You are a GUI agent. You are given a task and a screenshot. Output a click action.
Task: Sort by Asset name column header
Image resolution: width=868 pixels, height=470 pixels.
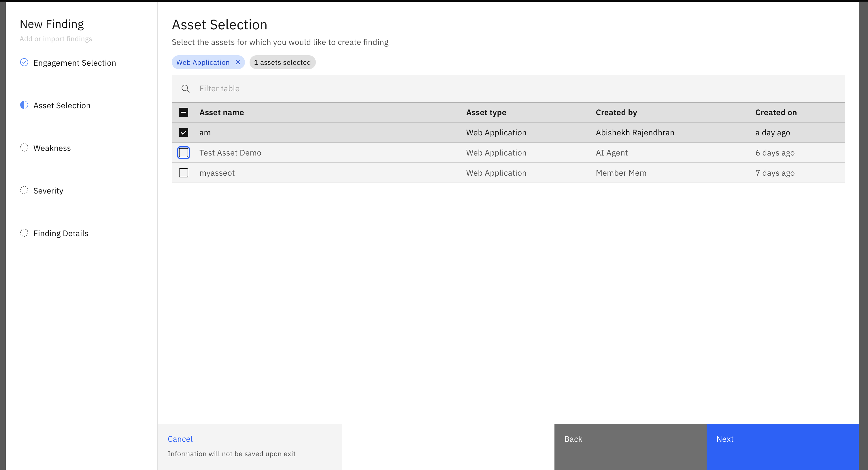click(x=222, y=112)
